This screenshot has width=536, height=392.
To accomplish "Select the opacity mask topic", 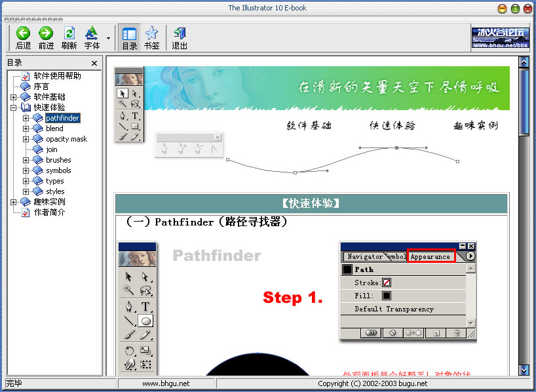I will [x=67, y=139].
